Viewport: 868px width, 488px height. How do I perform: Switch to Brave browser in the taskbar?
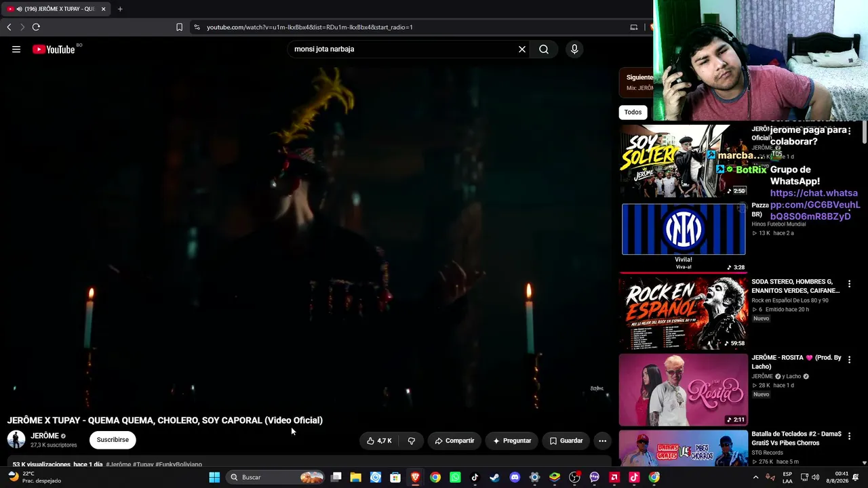415,477
